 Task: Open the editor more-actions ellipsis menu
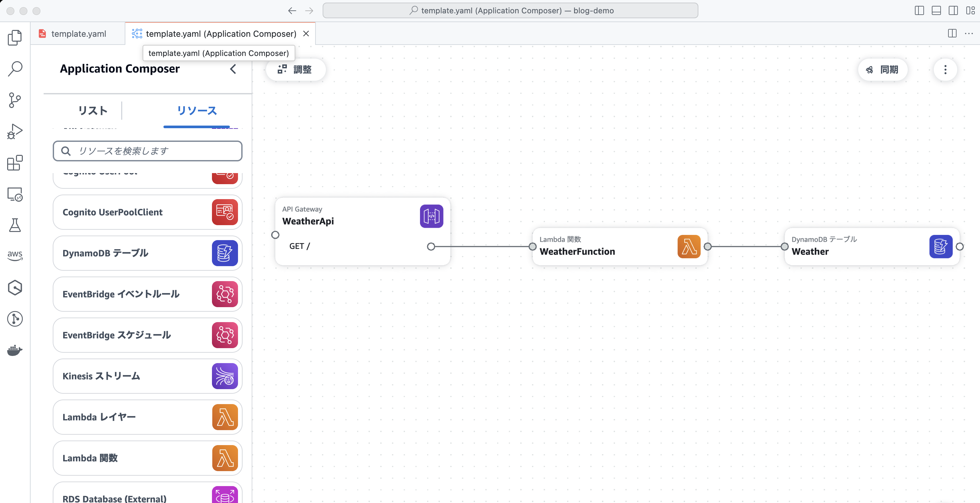(x=970, y=34)
